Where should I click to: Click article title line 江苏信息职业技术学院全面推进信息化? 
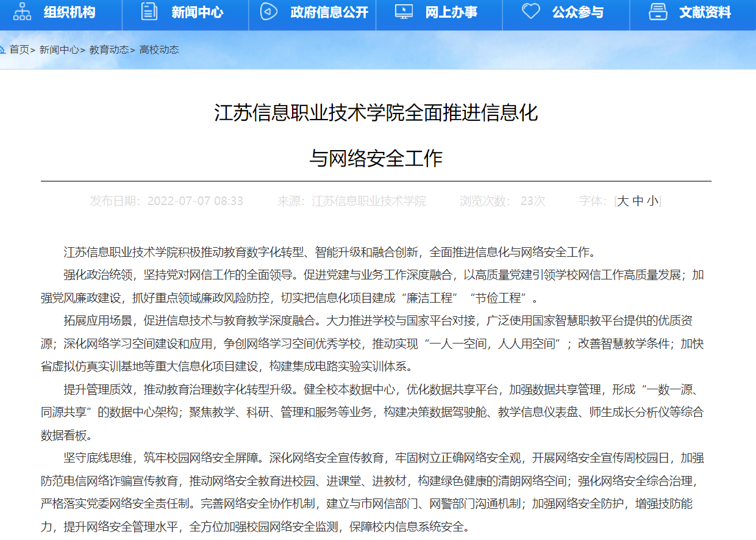[376, 113]
